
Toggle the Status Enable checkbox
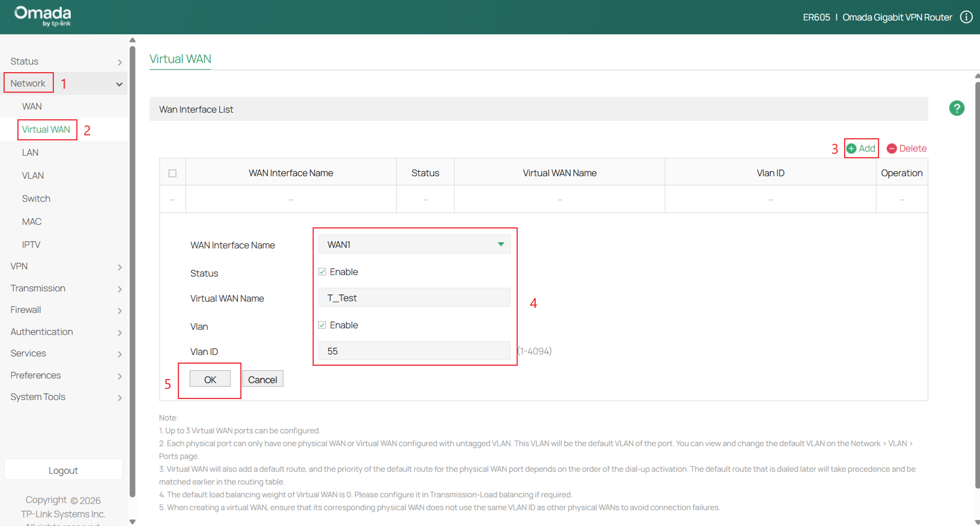coord(322,272)
